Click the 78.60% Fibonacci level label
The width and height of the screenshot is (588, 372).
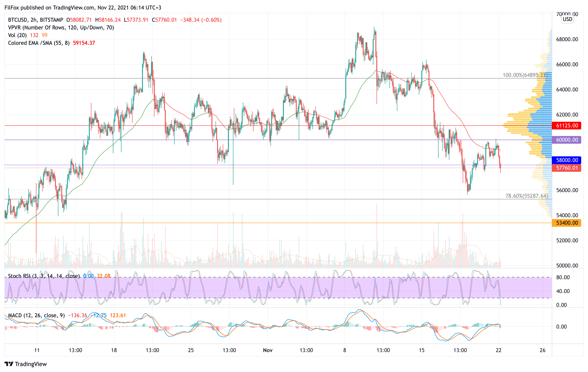click(x=526, y=196)
